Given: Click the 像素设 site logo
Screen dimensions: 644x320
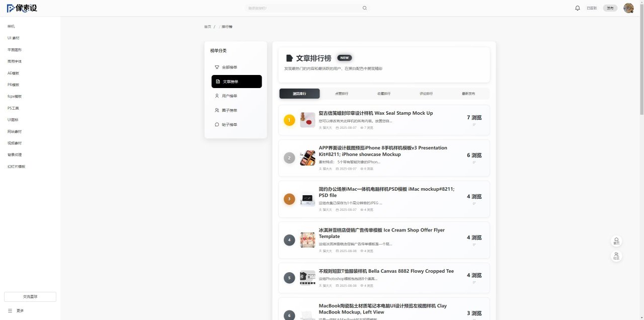Looking at the screenshot, I should (22, 8).
